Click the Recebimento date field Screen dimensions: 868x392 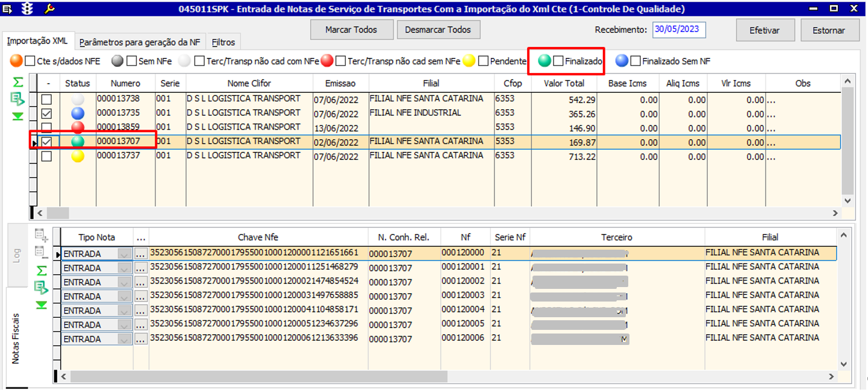(679, 30)
